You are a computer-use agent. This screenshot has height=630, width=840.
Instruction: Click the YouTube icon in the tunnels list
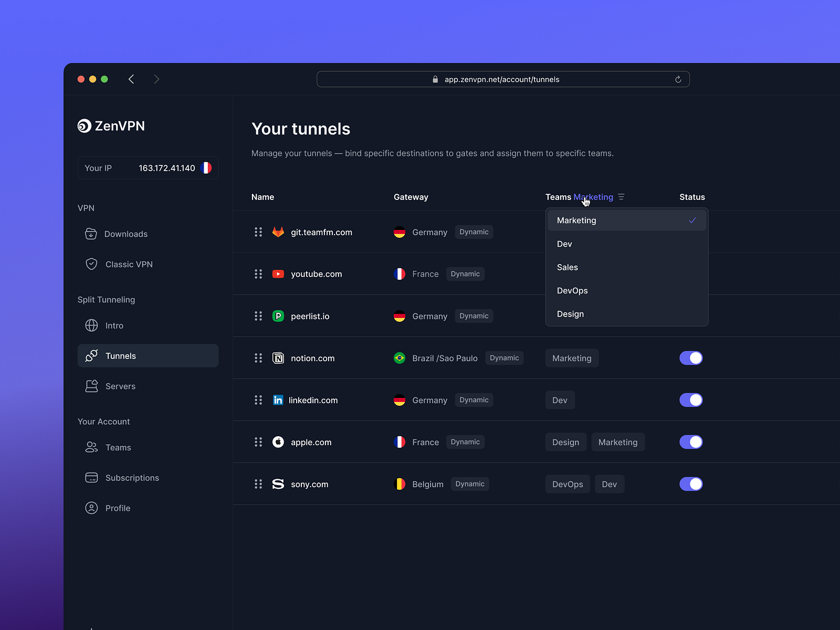point(278,274)
